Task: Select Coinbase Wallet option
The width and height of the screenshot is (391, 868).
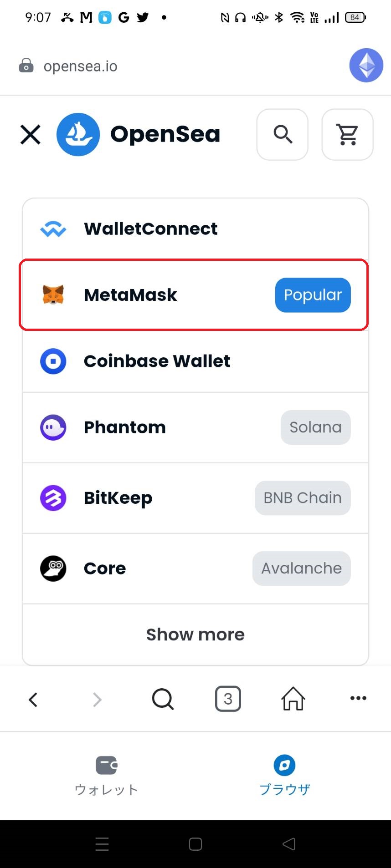Action: (x=195, y=361)
